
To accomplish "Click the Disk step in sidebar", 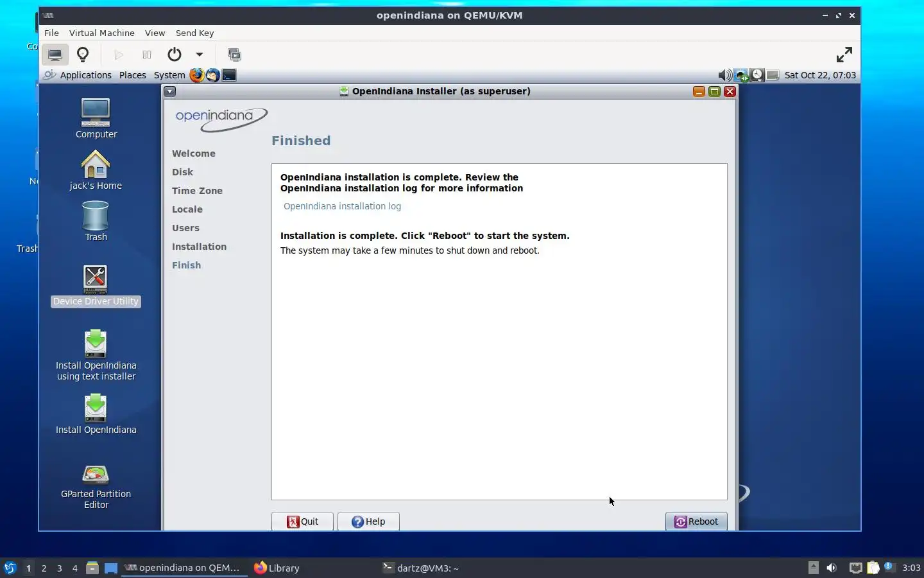I will 182,172.
